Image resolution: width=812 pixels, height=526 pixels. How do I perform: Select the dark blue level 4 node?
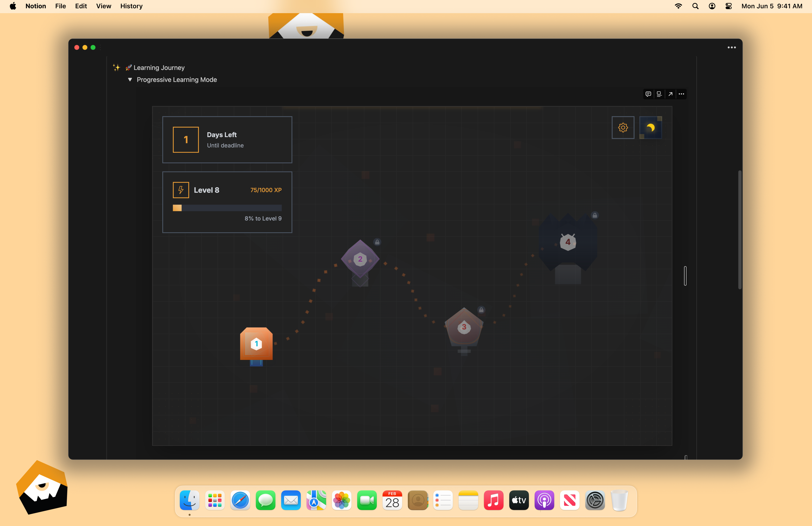click(568, 242)
